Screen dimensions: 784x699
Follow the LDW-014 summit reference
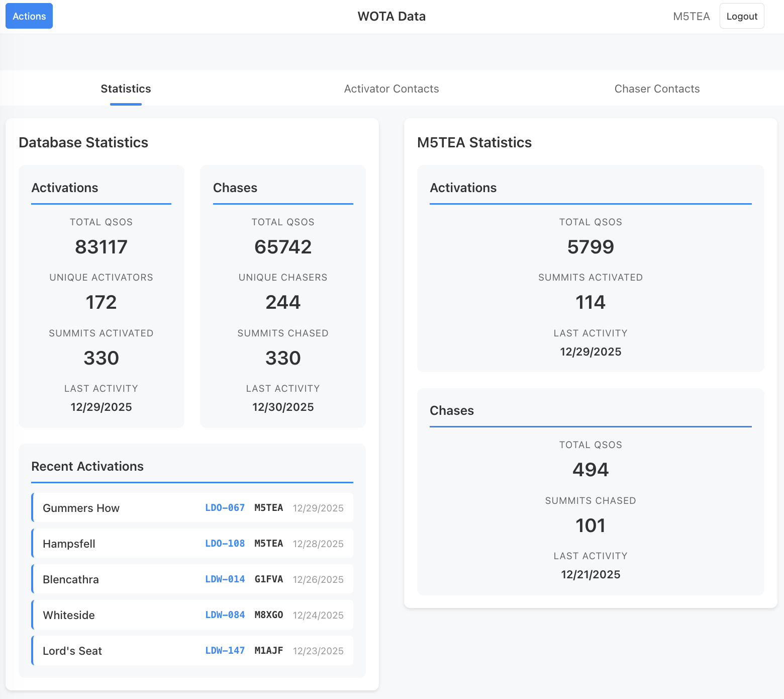pyautogui.click(x=225, y=579)
